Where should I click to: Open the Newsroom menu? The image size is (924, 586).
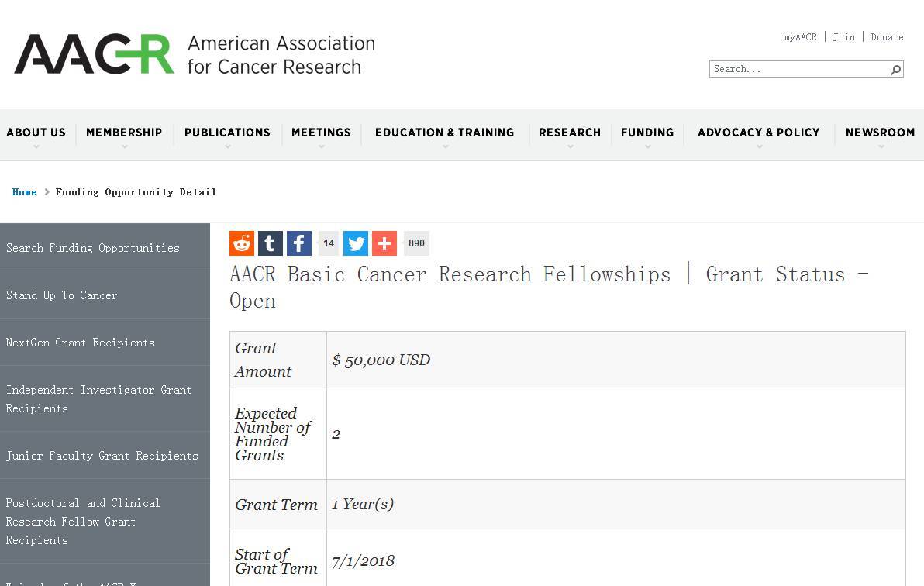tap(881, 133)
